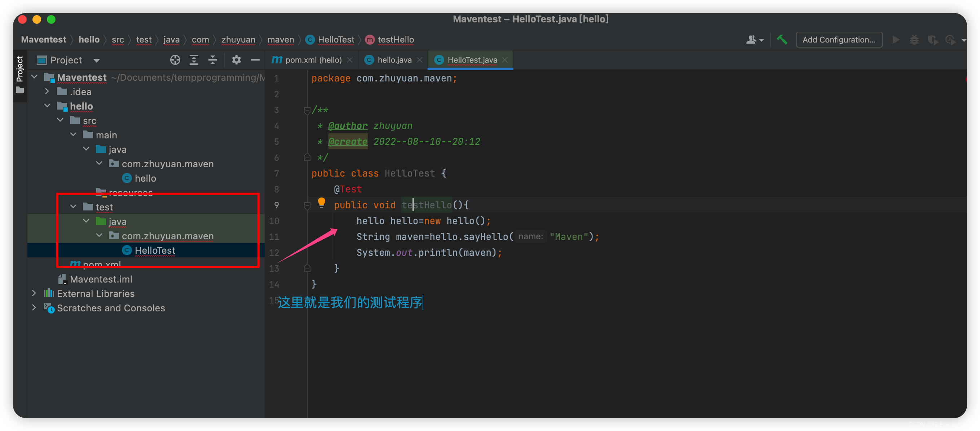Viewport: 980px width, 431px height.
Task: Select com.zhuyuan.maven package under test
Action: click(161, 236)
